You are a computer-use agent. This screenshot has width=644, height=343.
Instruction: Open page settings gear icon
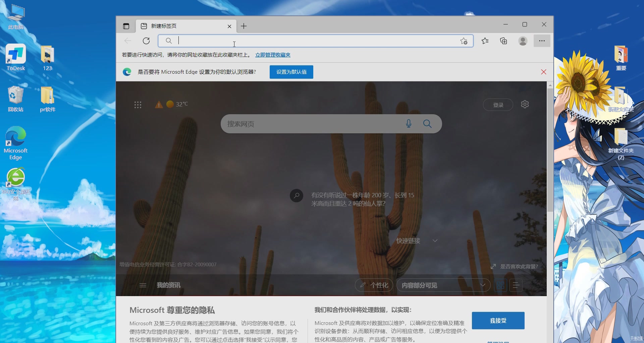pyautogui.click(x=525, y=104)
